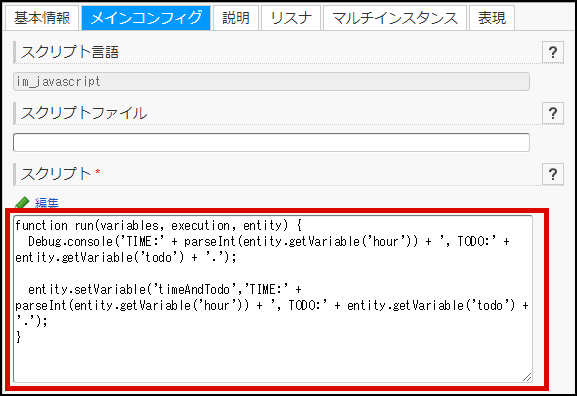
Task: Click the line starting with entity.setVariable('timeAndTodo'
Action: click(x=165, y=290)
